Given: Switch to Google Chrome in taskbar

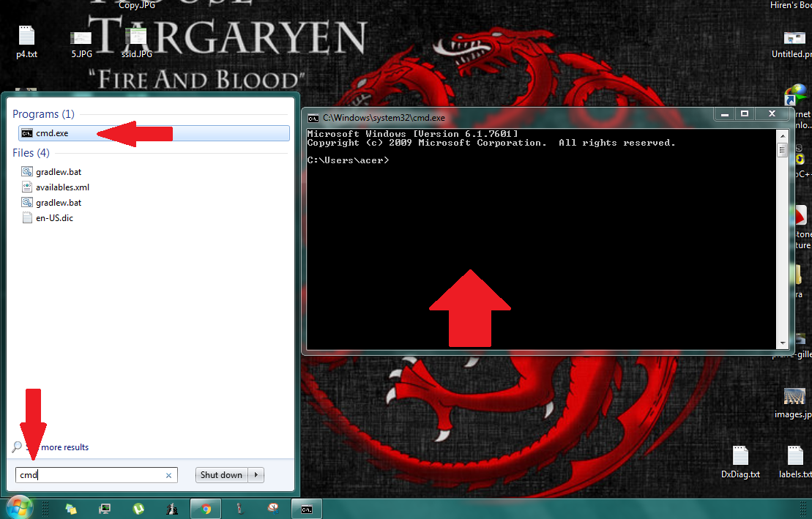Looking at the screenshot, I should (x=206, y=509).
